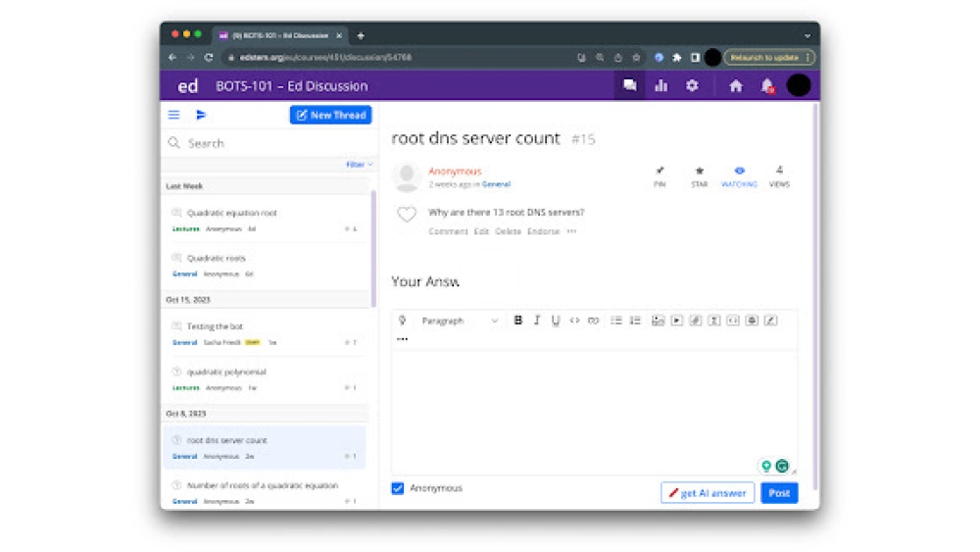The height and width of the screenshot is (552, 980).
Task: Click Relaunch to update in browser
Action: point(768,58)
